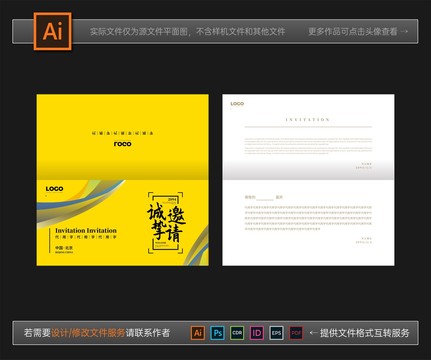Click the orange 设计/修改文件服务 text

(88, 333)
